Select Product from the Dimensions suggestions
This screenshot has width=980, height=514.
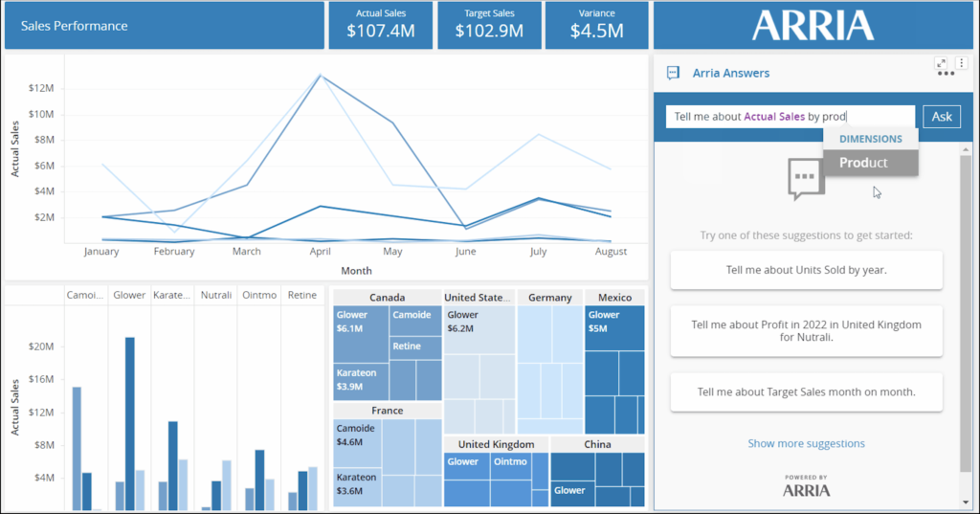[871, 163]
